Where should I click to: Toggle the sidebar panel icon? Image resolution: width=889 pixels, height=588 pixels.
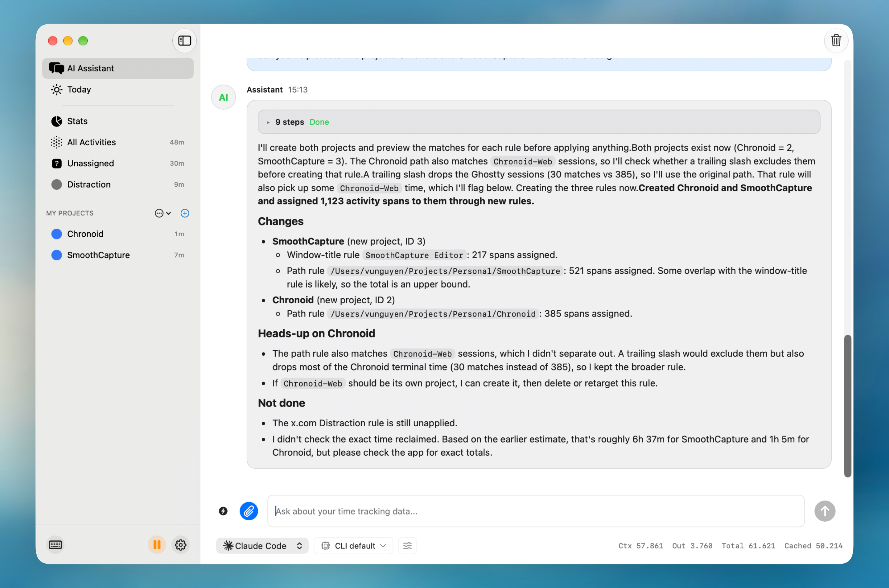(185, 41)
